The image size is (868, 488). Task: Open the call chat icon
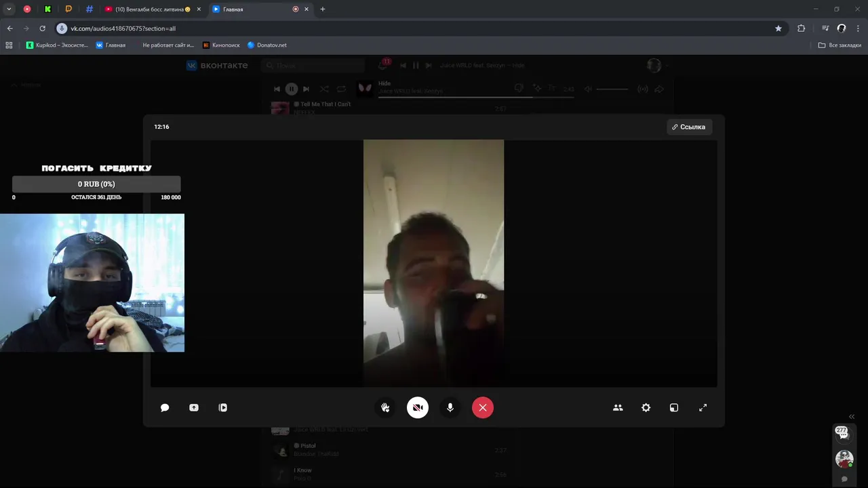[165, 407]
